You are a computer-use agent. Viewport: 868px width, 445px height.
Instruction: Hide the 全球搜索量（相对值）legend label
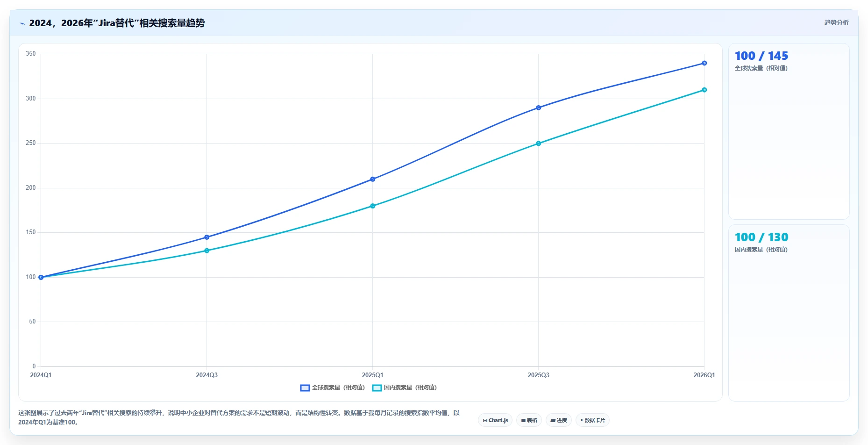tap(338, 388)
